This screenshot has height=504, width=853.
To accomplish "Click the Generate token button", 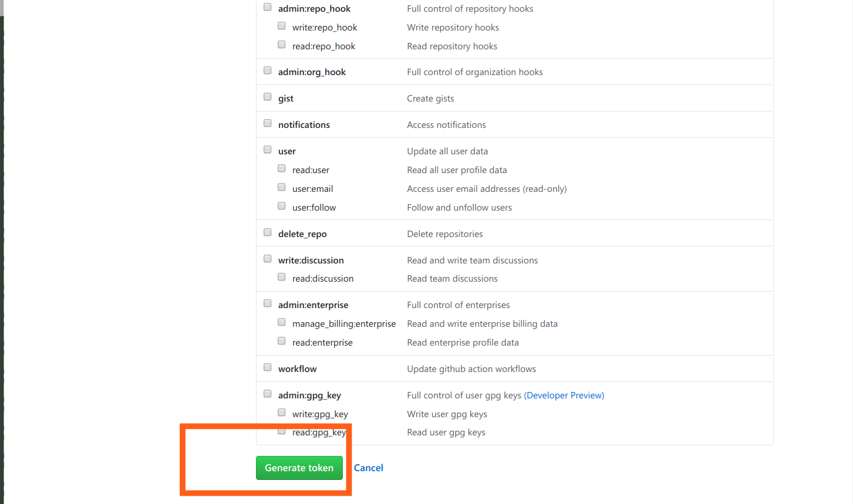I will [299, 468].
